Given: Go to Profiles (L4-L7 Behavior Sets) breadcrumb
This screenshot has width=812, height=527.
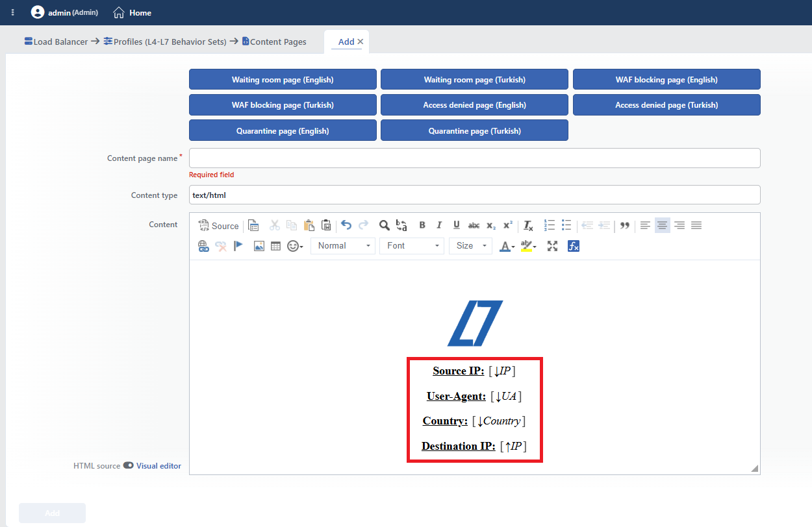Looking at the screenshot, I should click(x=165, y=42).
